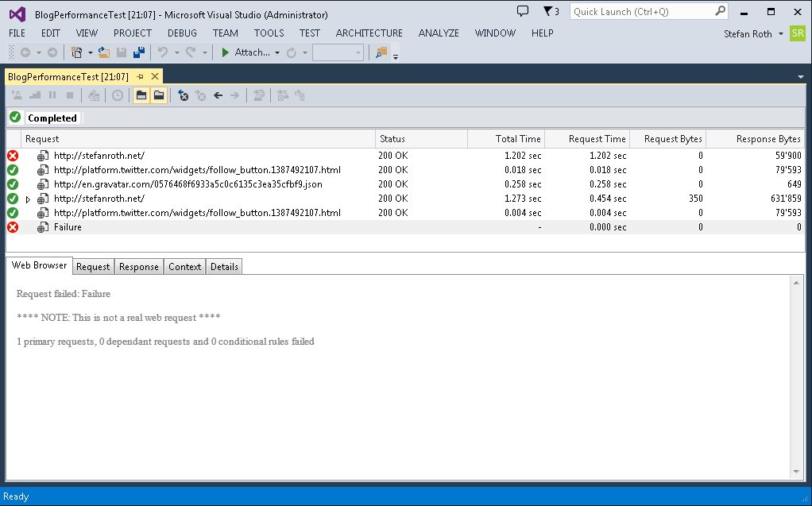Screen dimensions: 812x506
Task: Select the en.gravatar.com json request row
Action: [x=405, y=184]
